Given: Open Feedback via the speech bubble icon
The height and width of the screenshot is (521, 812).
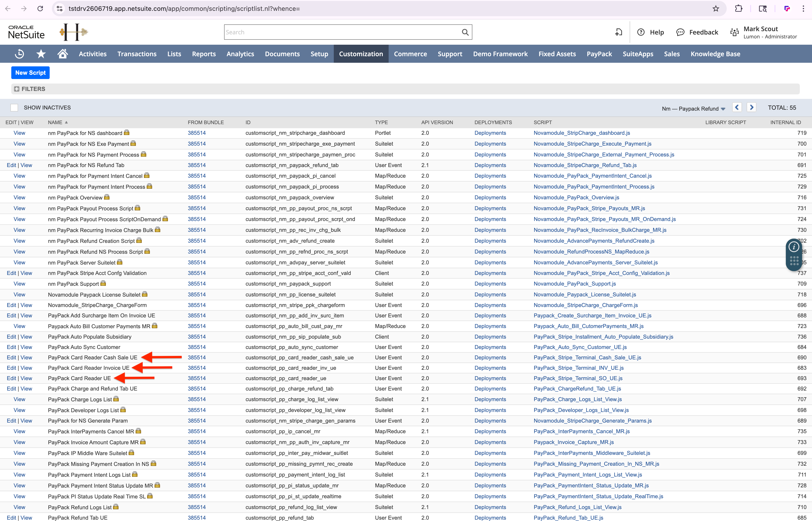Looking at the screenshot, I should click(680, 32).
